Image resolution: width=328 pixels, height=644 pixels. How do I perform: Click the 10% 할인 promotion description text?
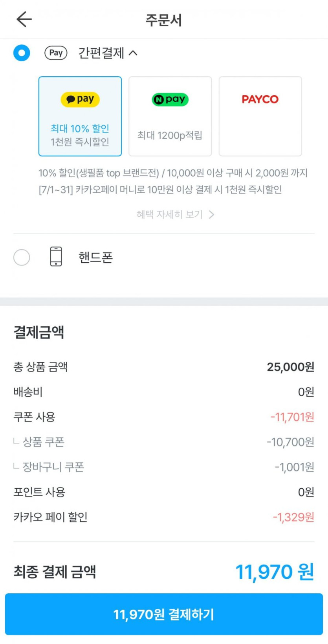tap(173, 173)
